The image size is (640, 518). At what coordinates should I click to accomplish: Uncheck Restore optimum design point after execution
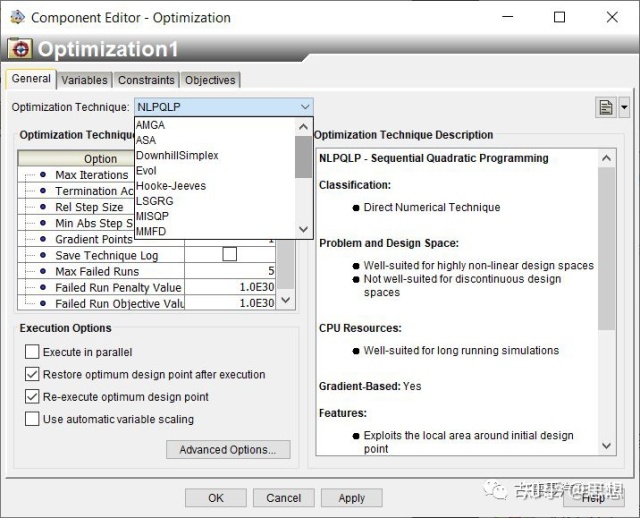point(32,375)
